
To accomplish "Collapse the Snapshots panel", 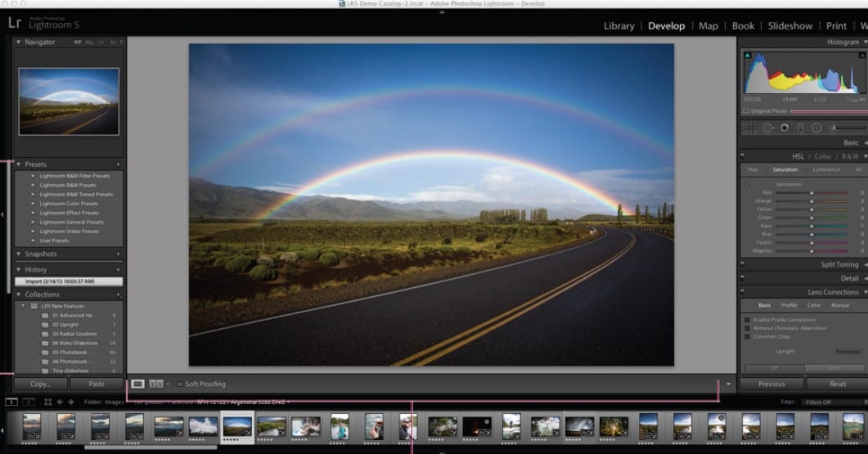I will coord(18,254).
